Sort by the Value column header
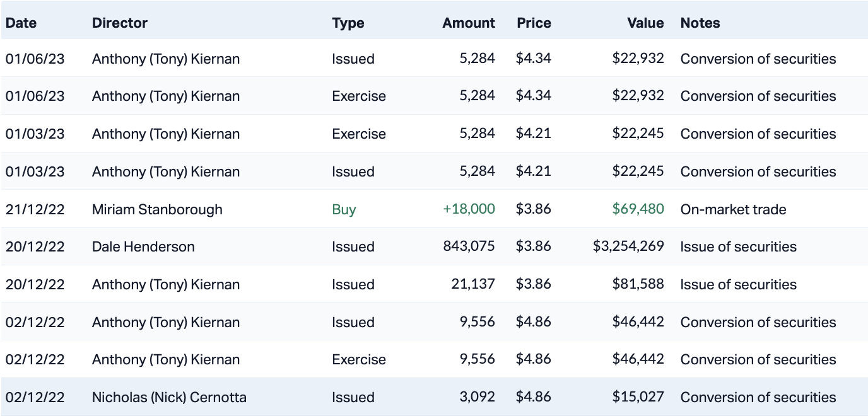The image size is (868, 416). [645, 23]
